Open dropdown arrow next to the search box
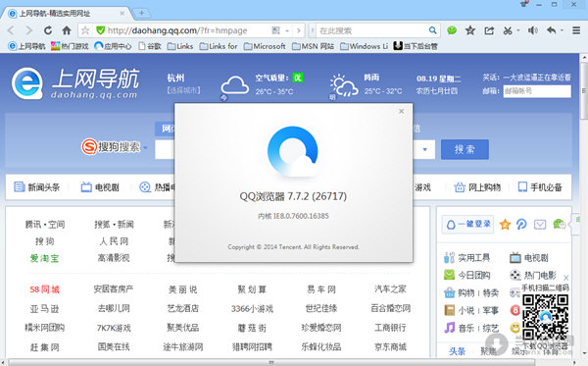588x366 pixels. click(x=425, y=149)
